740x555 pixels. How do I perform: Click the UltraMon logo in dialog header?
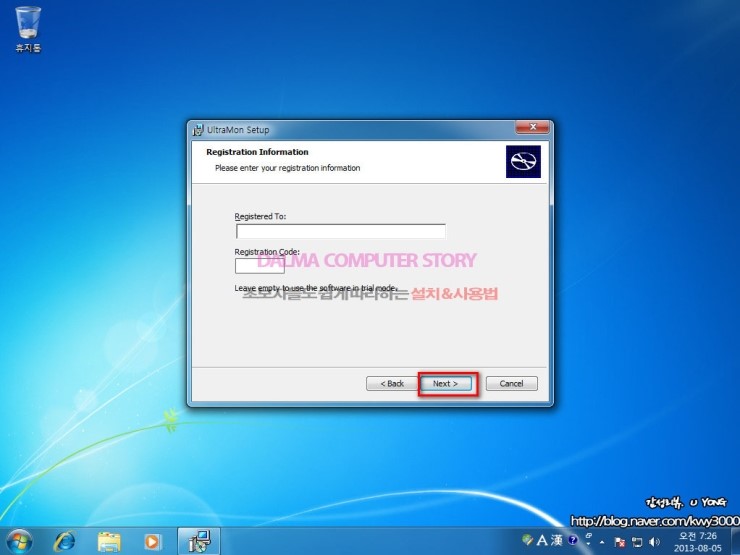tap(523, 161)
